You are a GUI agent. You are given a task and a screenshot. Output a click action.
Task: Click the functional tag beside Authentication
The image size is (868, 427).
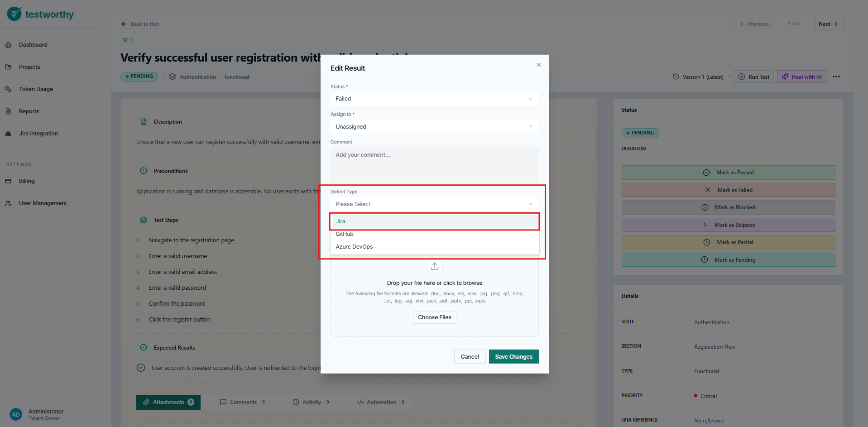coord(237,77)
